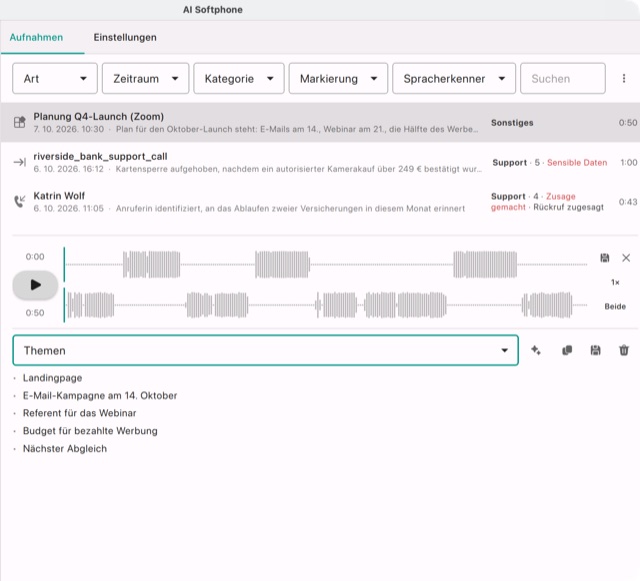Delete using the trash icon

[624, 350]
